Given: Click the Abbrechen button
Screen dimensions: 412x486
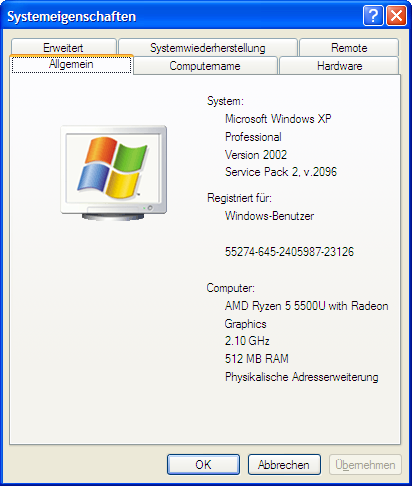Looking at the screenshot, I should click(x=284, y=464).
